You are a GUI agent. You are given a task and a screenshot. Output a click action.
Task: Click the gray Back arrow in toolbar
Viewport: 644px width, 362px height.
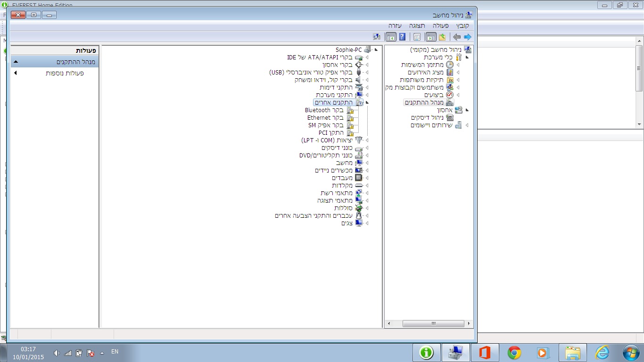click(x=456, y=37)
